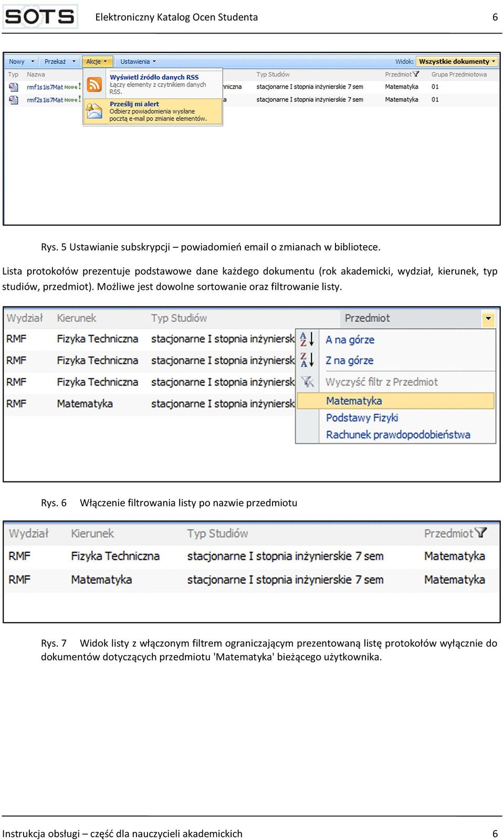This screenshot has height=840, width=504.
Task: Open the Ustawienia dropdown menu
Action: [x=138, y=61]
